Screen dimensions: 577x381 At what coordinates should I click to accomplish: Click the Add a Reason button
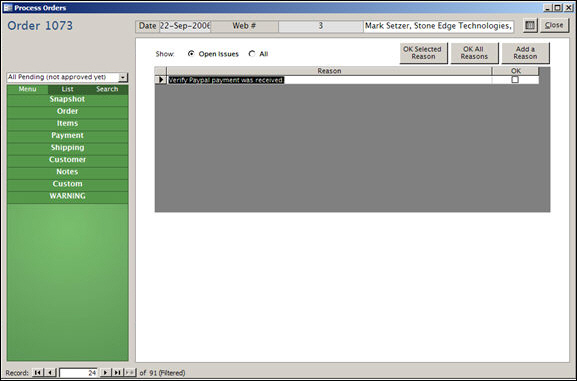coord(525,53)
